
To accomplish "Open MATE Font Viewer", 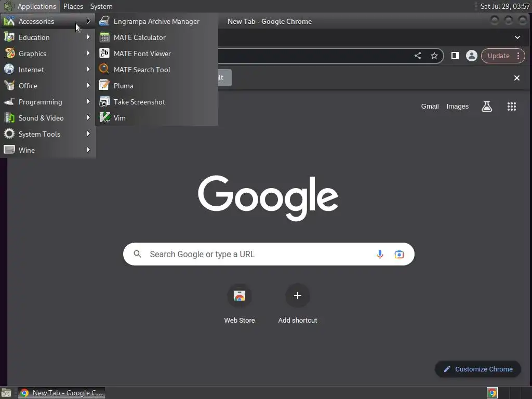I will click(x=156, y=54).
